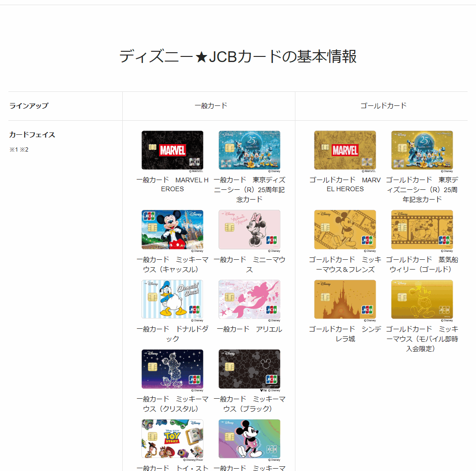Click the ラインアップ row label
Viewport: 476px width, 471px height.
click(29, 105)
